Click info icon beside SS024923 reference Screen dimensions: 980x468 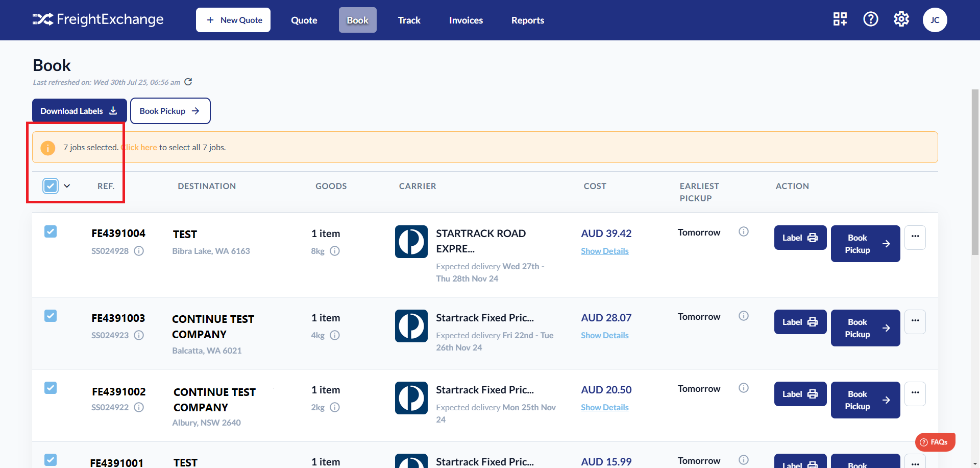139,335
